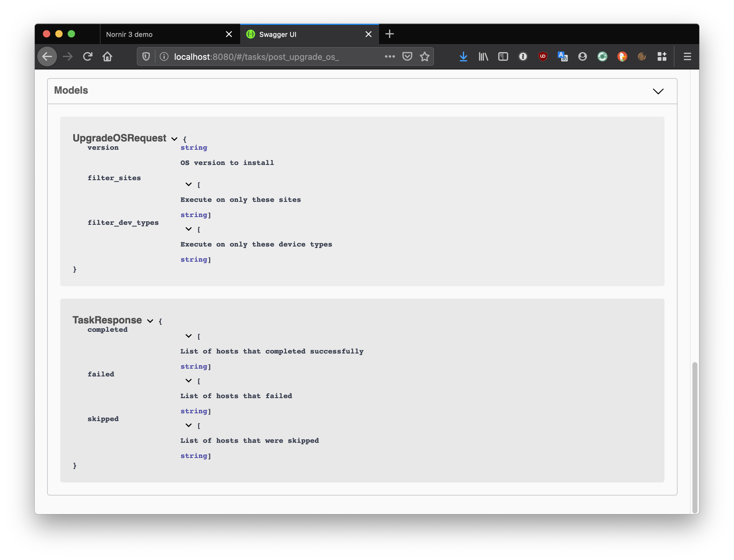
Task: Click 'List of hosts that completed successfully'
Action: (272, 352)
